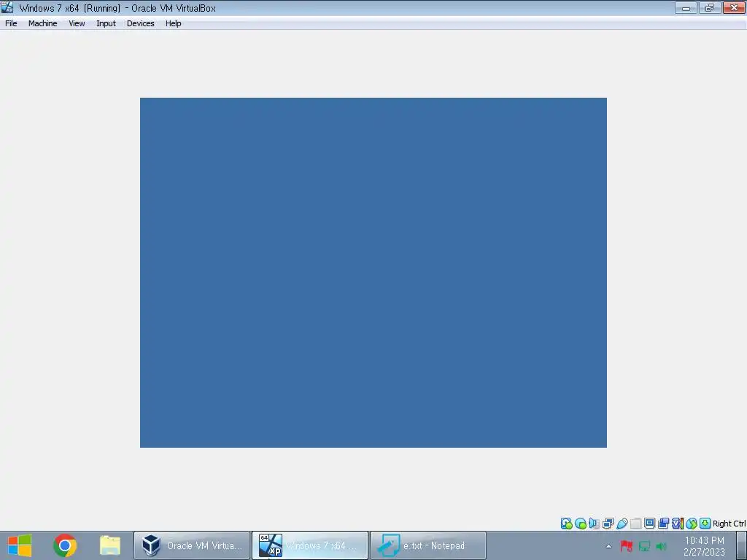Open File Explorer from the taskbar

point(110,545)
